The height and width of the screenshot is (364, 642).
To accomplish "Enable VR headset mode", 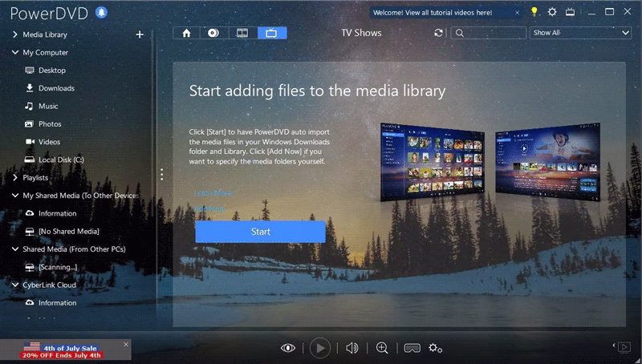I will 412,348.
